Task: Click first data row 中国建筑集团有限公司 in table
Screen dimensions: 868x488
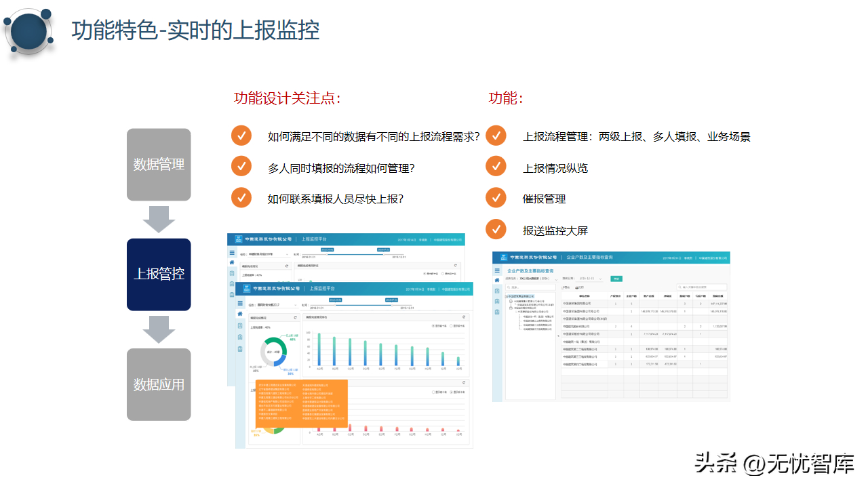Action: pos(644,304)
